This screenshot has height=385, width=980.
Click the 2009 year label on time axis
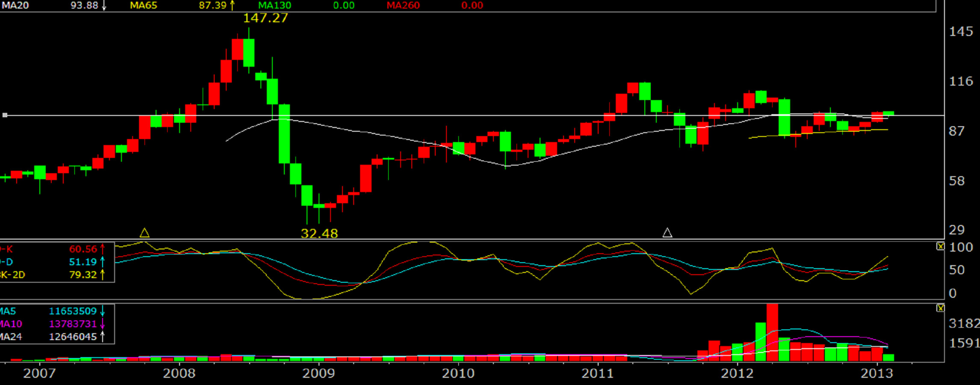tap(319, 373)
